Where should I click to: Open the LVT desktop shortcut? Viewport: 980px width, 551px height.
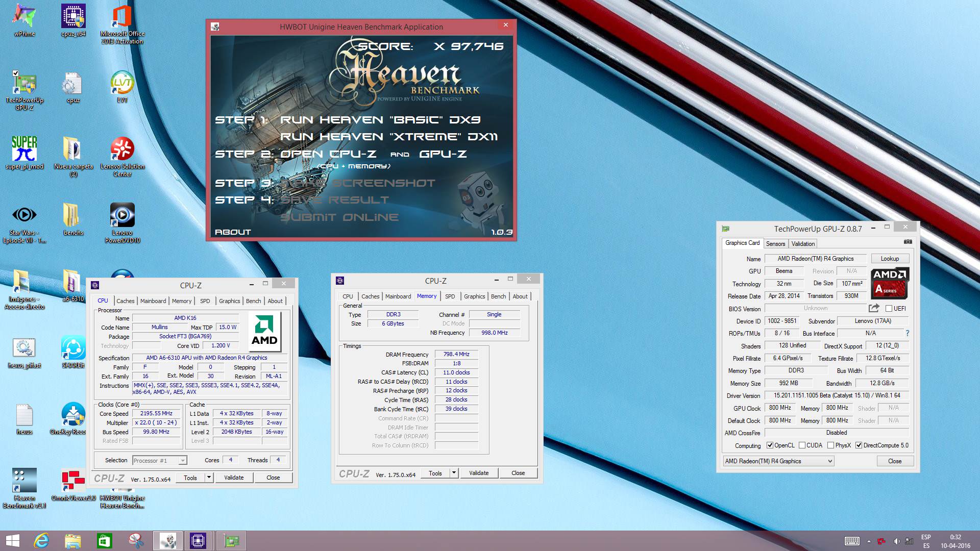coord(122,87)
